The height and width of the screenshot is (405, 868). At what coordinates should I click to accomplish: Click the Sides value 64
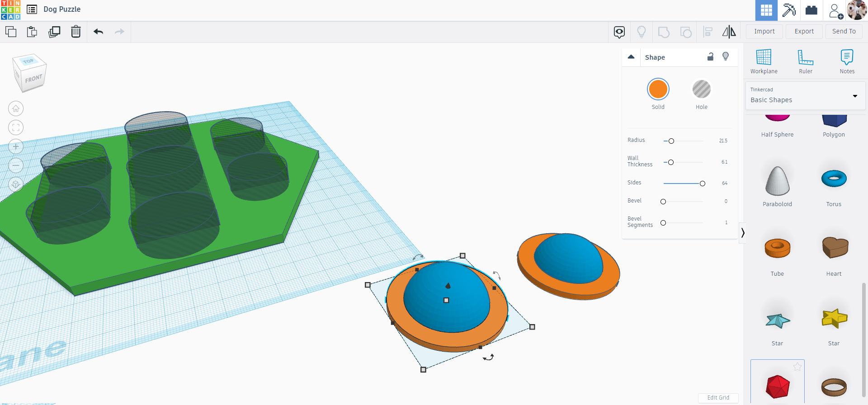tap(725, 183)
